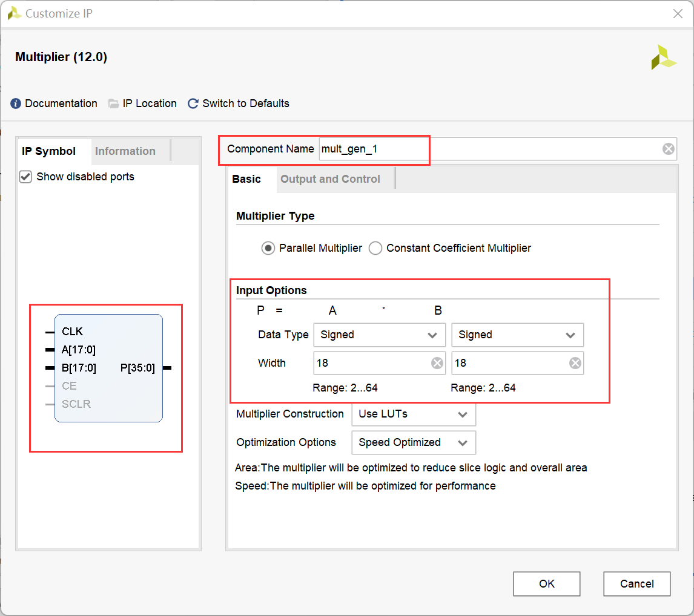Close the Customize IP dialog

pos(678,14)
